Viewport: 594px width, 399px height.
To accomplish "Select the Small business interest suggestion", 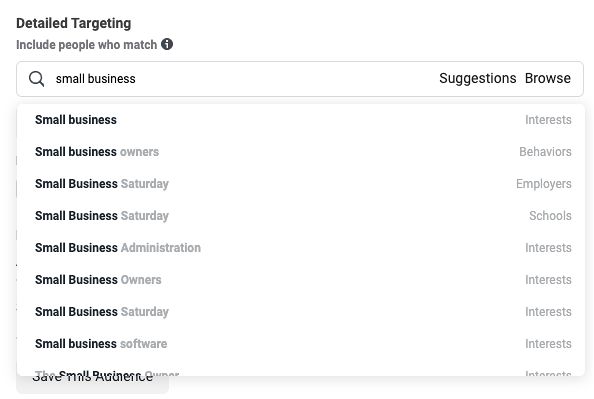I will 301,120.
